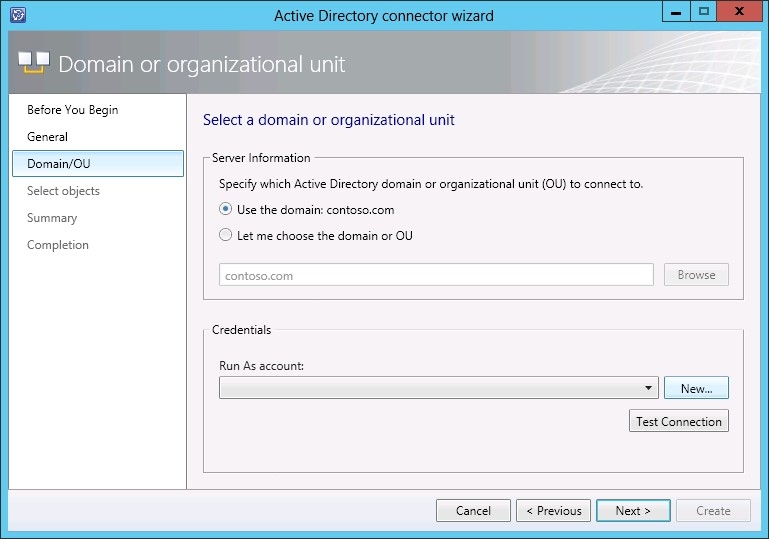Viewport: 769px width, 539px height.
Task: Click the 'Run As account:' label
Action: pyautogui.click(x=261, y=366)
